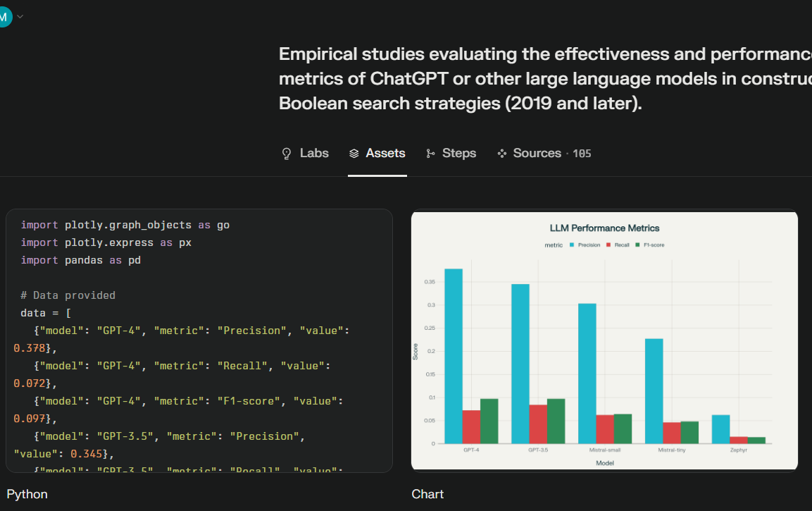This screenshot has width=812, height=511.
Task: Click the value 0.097 in code
Action: [x=29, y=419]
